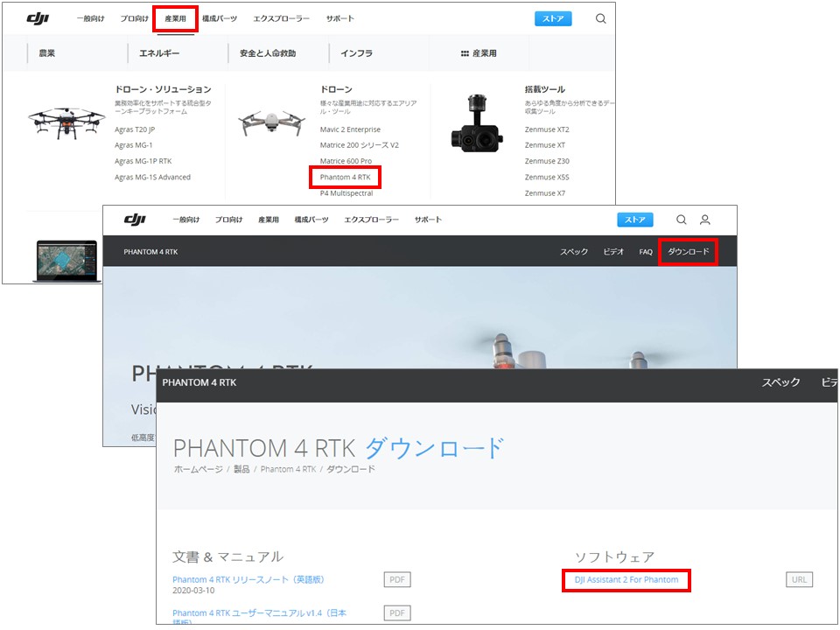Click the DJI logo in the top menu window

point(38,18)
